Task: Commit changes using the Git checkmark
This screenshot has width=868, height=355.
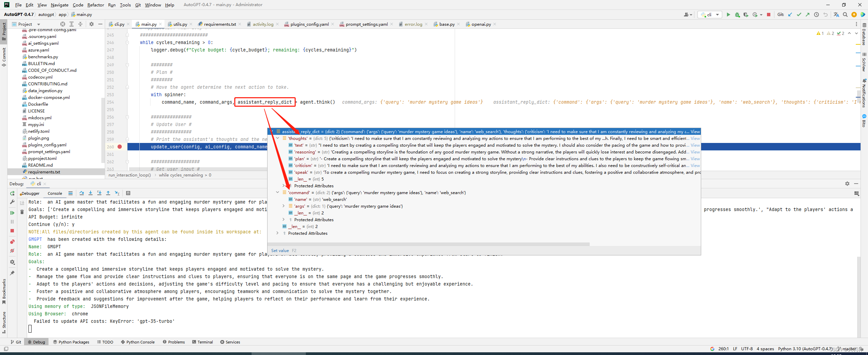Action: coord(799,15)
